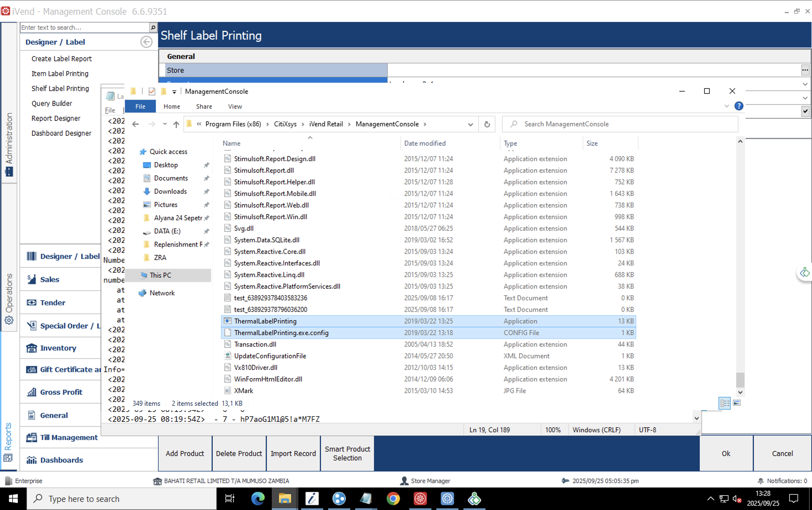Open the File menu in Explorer
This screenshot has width=812, height=510.
click(x=140, y=106)
